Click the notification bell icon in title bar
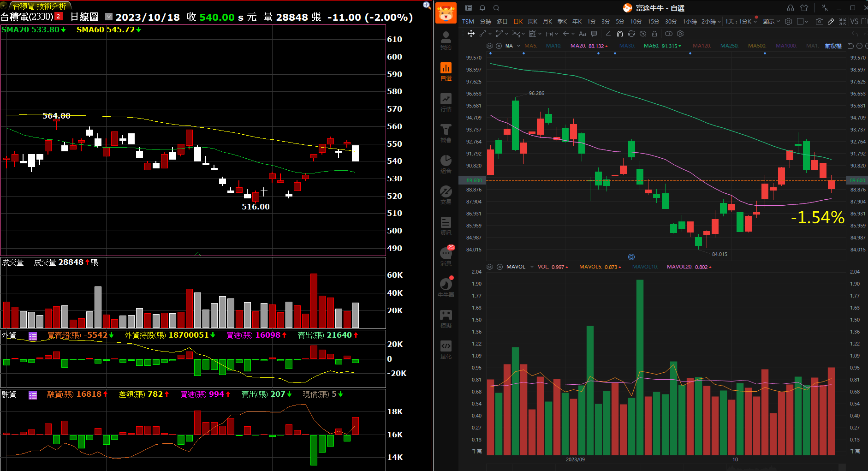Viewport: 868px width, 471px height. click(482, 8)
